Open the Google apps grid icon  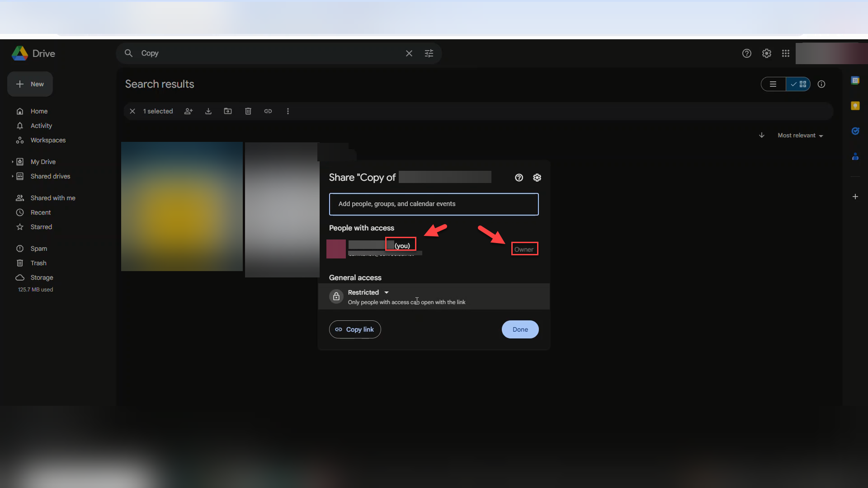coord(786,53)
